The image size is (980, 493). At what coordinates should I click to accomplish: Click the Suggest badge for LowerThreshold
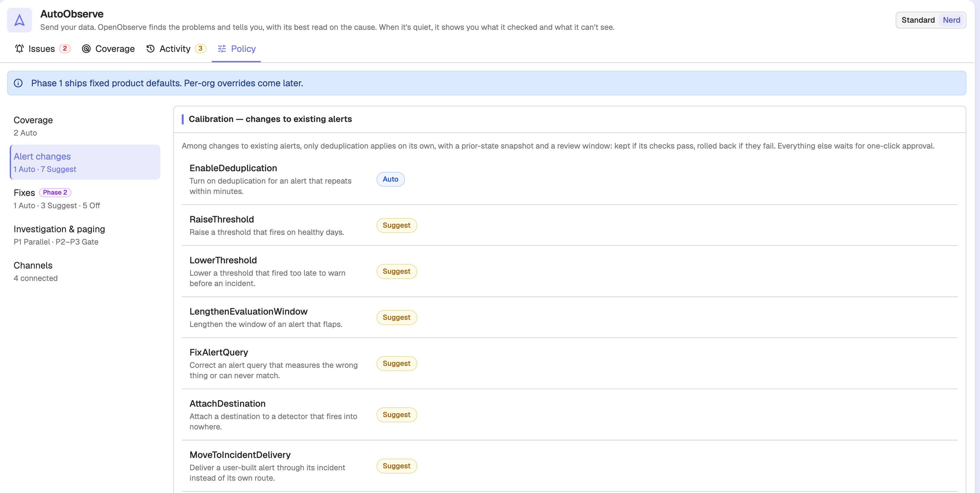pos(397,271)
